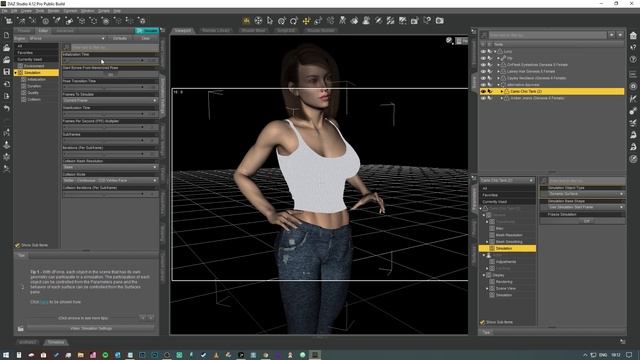
Task: Toggle visibility of Lainey Hair Genesis 8 Female
Action: 483,71
